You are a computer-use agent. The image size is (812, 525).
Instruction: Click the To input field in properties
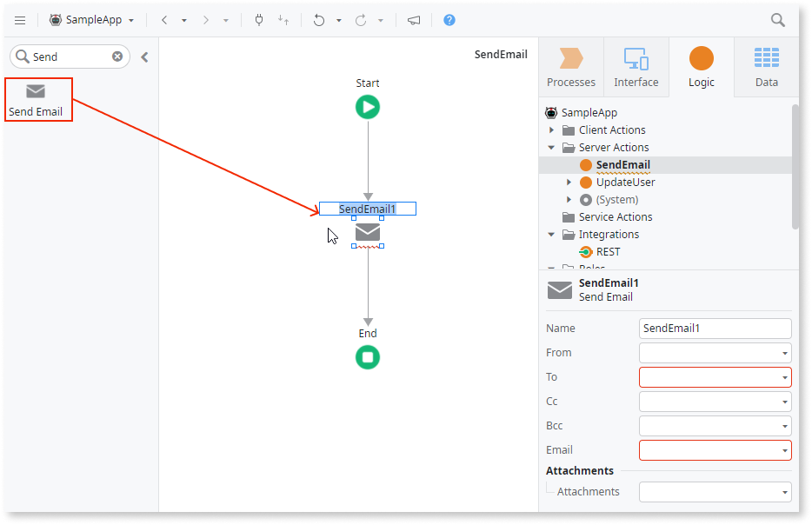point(713,377)
